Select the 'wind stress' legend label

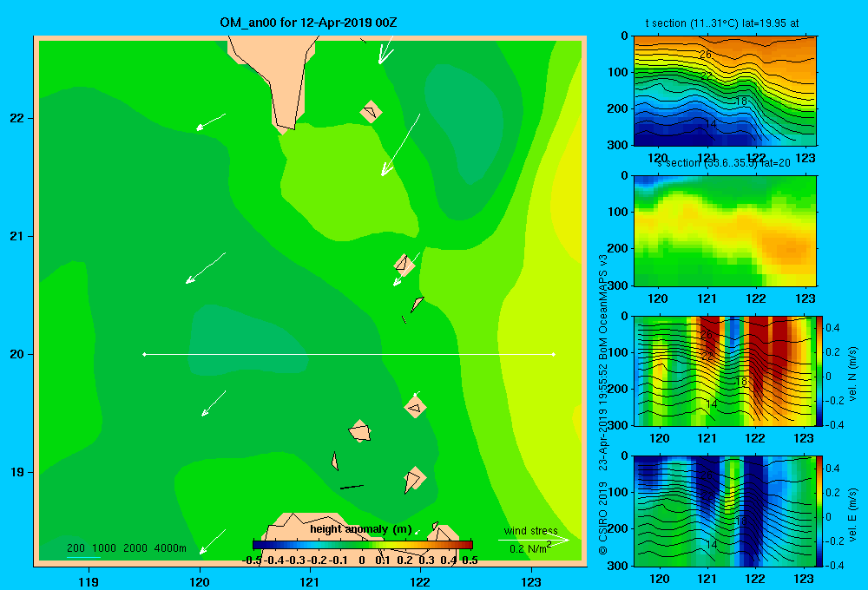coord(530,531)
